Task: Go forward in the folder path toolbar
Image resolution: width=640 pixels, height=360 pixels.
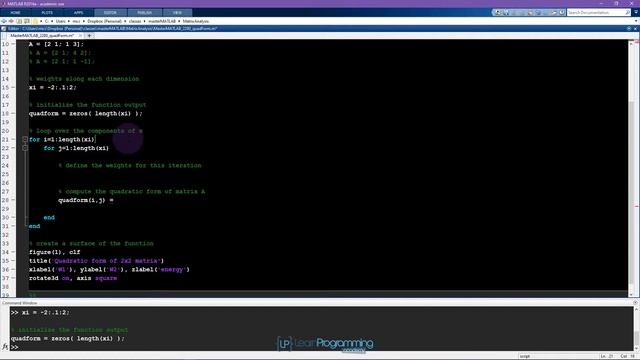Action: [11, 21]
